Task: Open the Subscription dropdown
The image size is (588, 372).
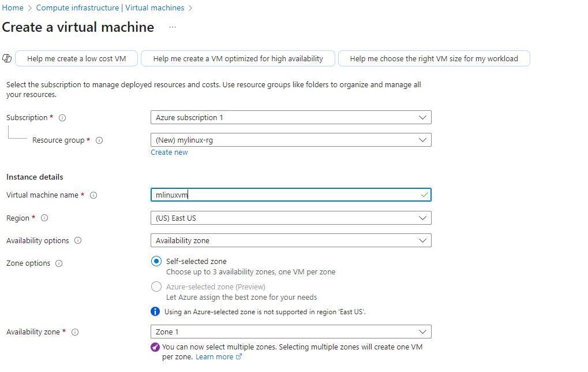Action: 291,117
